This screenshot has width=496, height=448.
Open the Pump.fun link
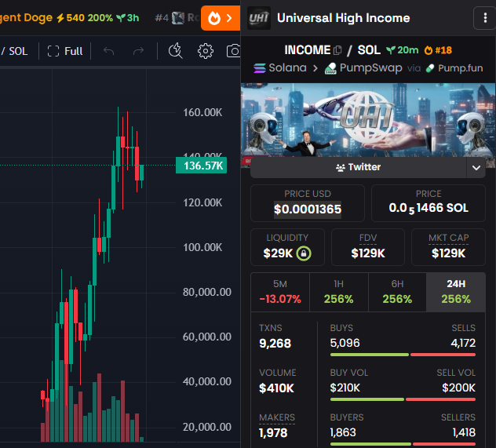point(454,68)
